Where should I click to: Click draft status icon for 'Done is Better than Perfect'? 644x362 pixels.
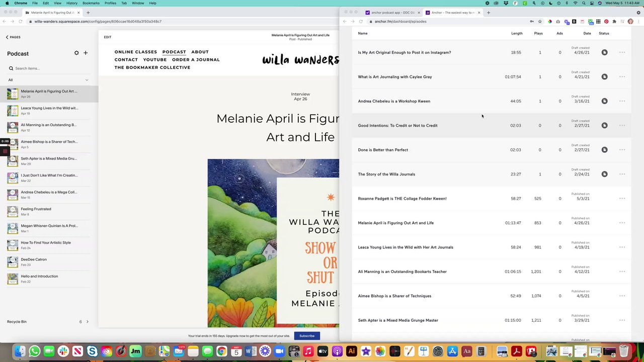pos(604,150)
